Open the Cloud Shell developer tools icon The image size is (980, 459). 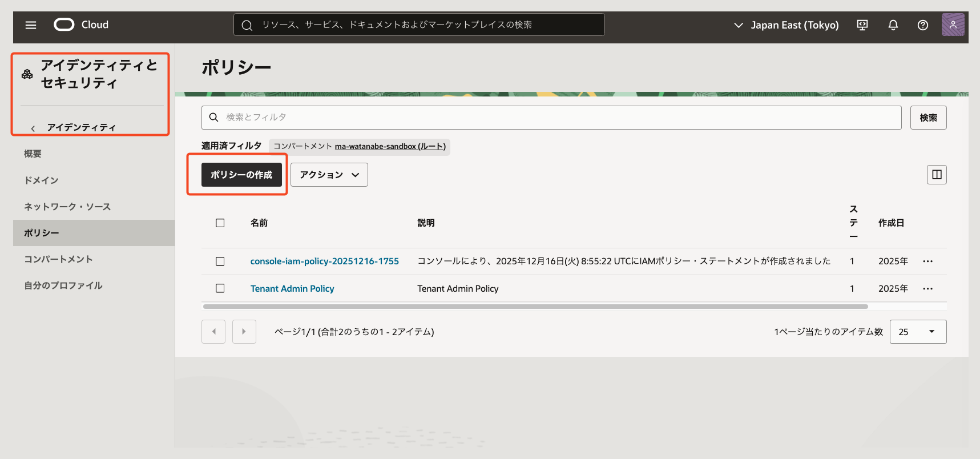(x=862, y=25)
